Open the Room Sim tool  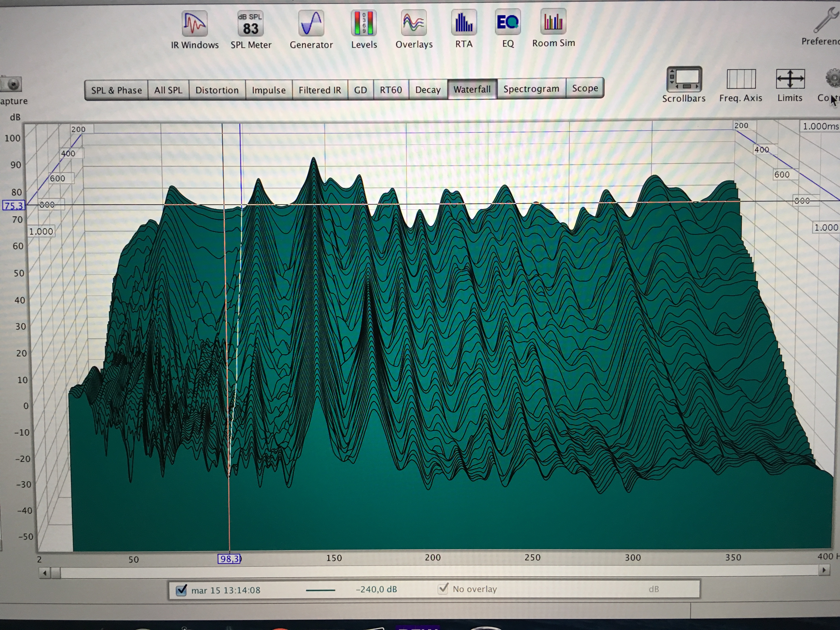pos(553,22)
